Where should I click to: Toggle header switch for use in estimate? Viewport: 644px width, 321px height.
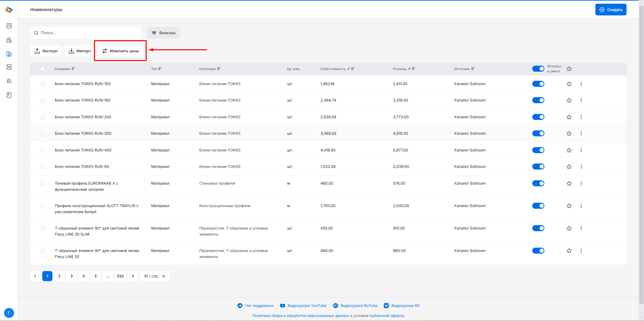click(538, 69)
